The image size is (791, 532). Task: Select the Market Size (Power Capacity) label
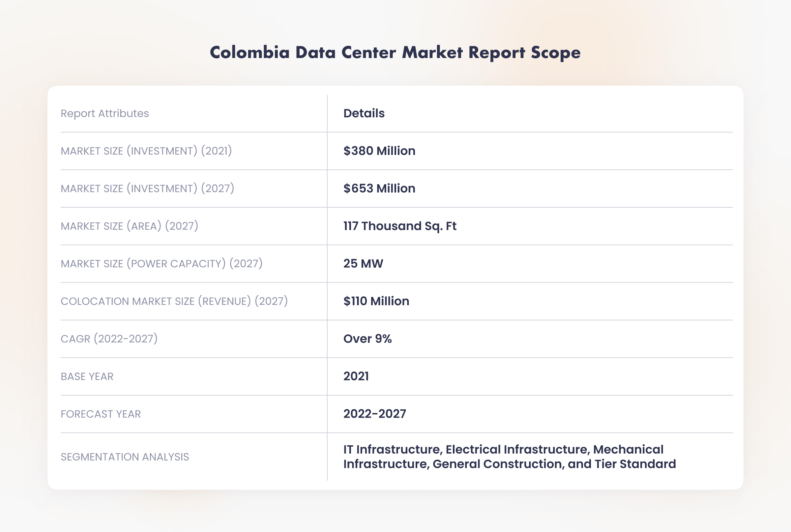(161, 264)
